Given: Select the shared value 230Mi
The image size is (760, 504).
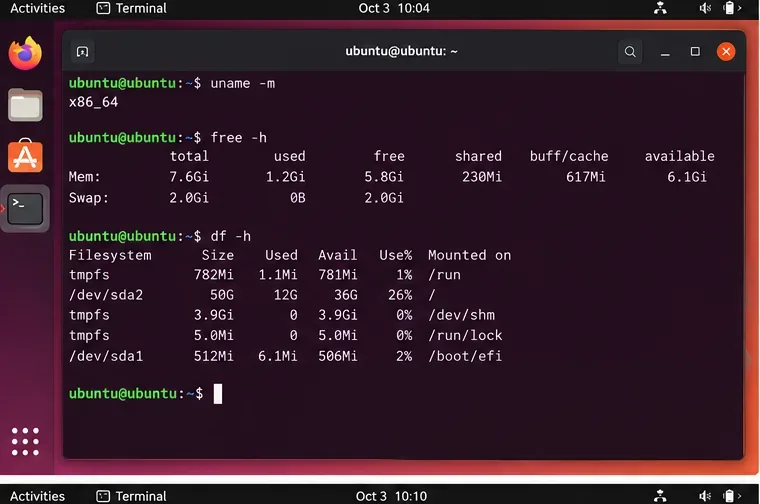Looking at the screenshot, I should (482, 177).
